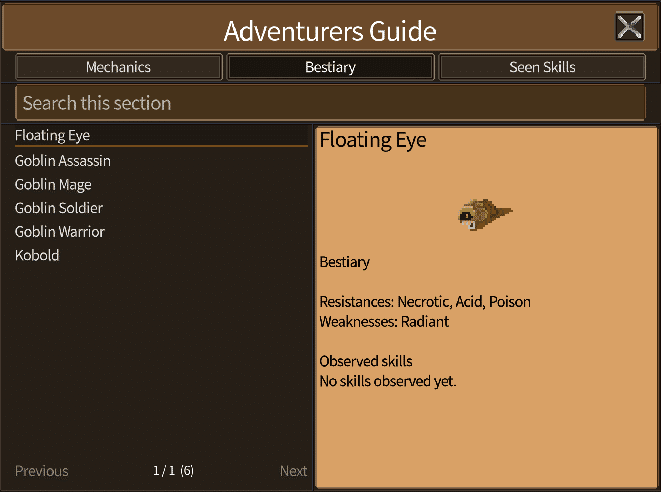Select Floating Eye in the creature list
The height and width of the screenshot is (492, 661).
161,135
